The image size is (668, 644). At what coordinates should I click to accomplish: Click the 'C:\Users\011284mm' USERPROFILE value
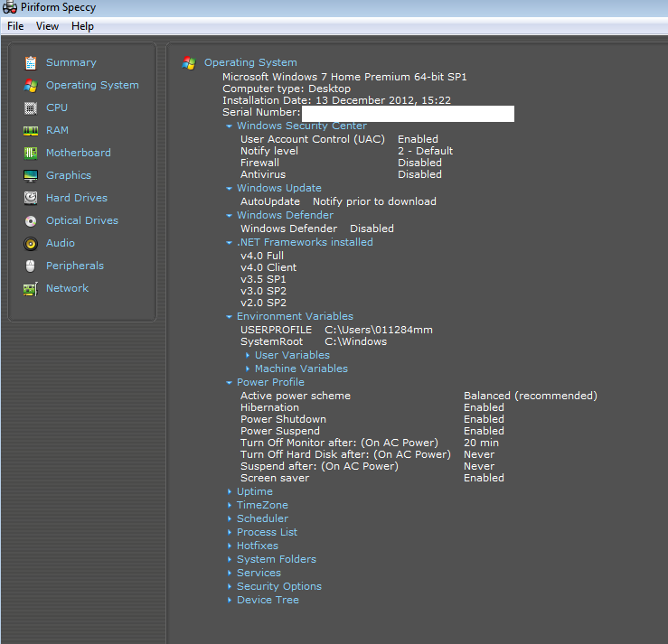379,330
